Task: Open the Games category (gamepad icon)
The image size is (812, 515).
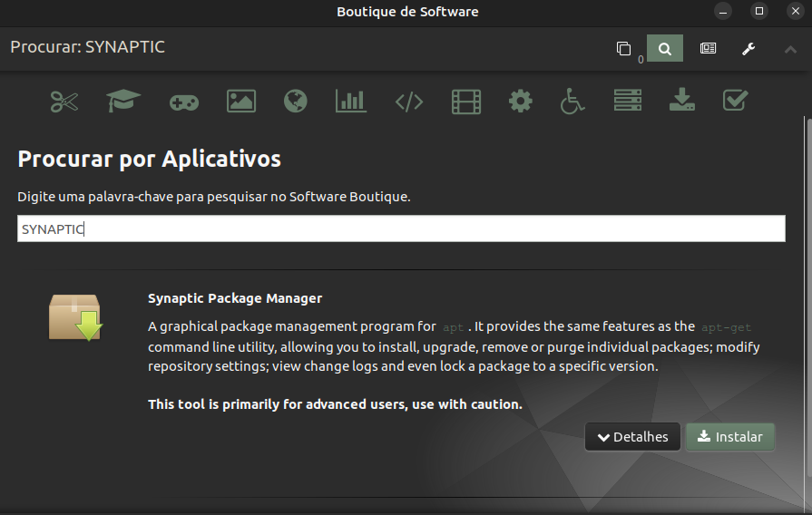Action: (x=184, y=102)
